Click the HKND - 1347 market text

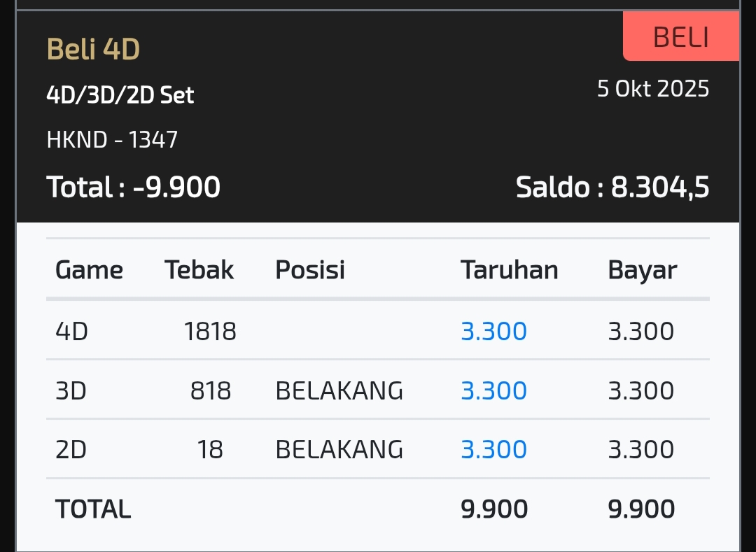click(x=112, y=140)
